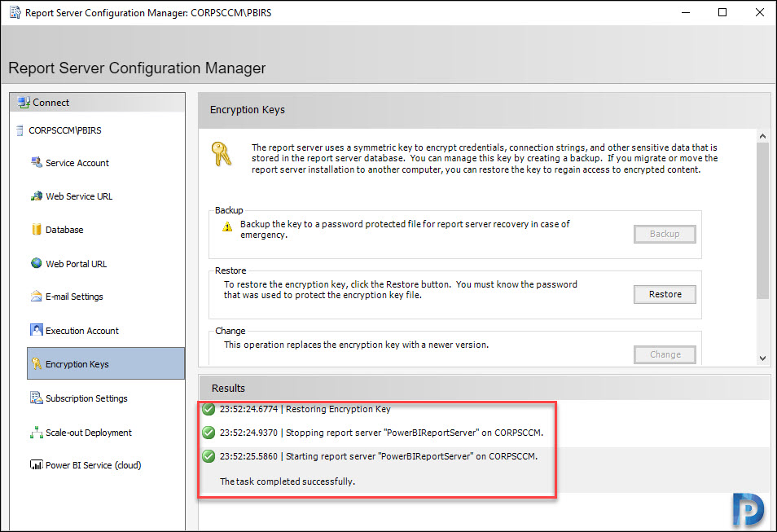The height and width of the screenshot is (532, 777).
Task: Click the Restore button
Action: [665, 294]
